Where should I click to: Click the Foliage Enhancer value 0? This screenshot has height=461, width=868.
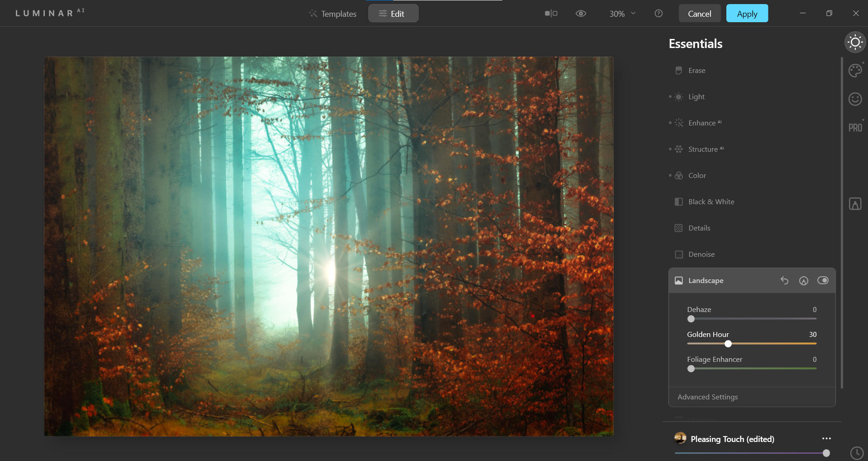point(815,360)
